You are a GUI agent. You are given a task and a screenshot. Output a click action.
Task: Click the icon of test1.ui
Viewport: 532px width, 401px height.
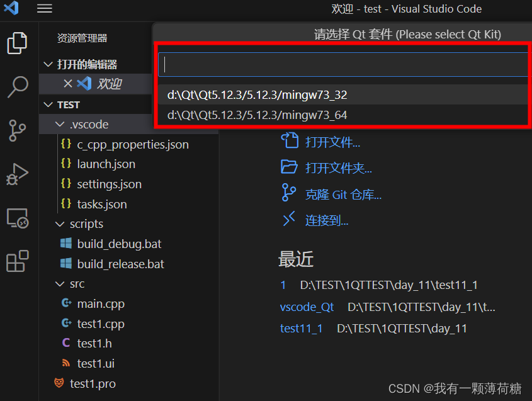click(66, 363)
